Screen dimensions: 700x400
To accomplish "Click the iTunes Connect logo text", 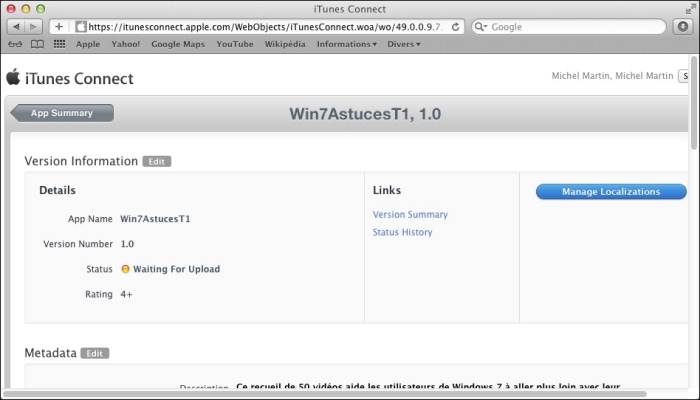I will [x=79, y=79].
